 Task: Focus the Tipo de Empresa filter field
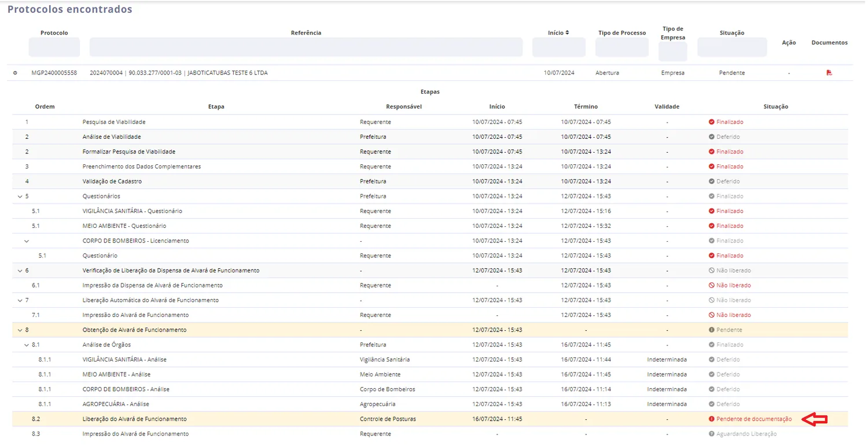click(673, 51)
